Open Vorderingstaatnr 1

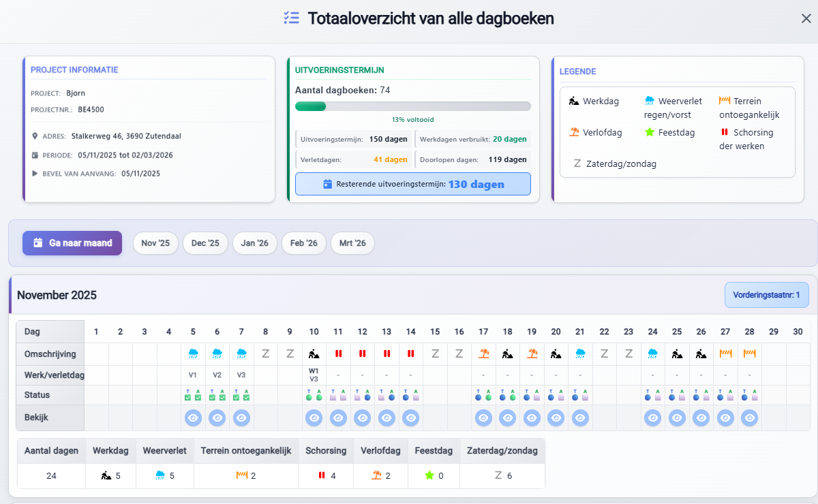pyautogui.click(x=766, y=294)
